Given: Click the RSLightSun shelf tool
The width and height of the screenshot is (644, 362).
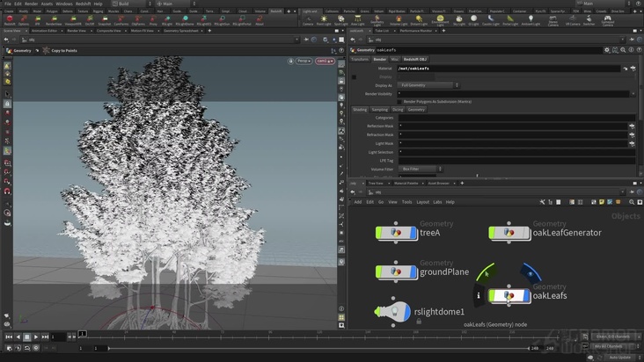Looking at the screenshot, I should [222, 20].
